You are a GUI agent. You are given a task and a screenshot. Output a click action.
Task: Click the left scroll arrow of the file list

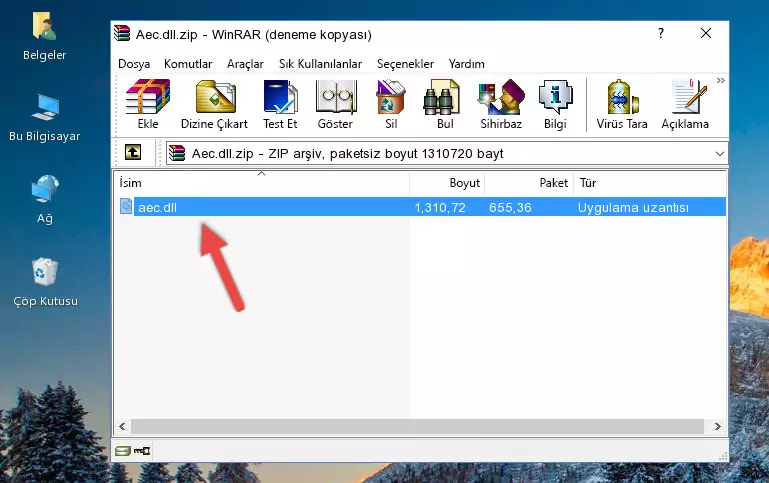pos(122,426)
